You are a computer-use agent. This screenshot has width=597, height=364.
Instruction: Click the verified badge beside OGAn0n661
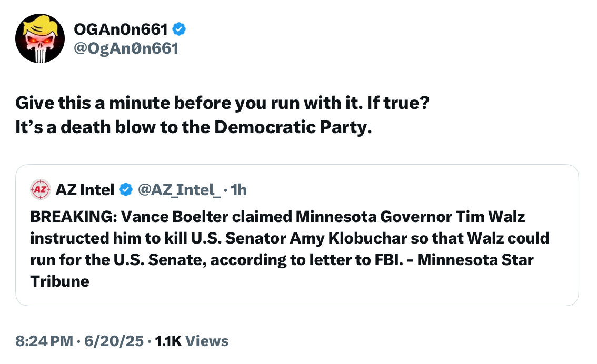pos(179,30)
